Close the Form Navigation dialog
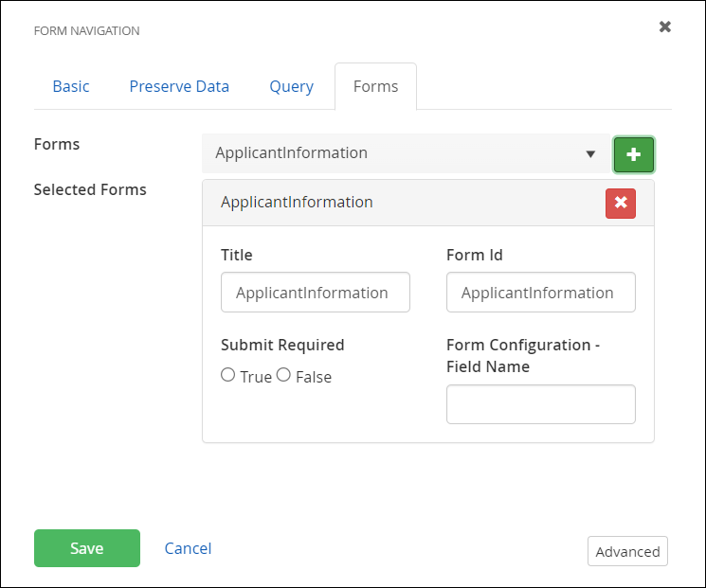 point(665,27)
